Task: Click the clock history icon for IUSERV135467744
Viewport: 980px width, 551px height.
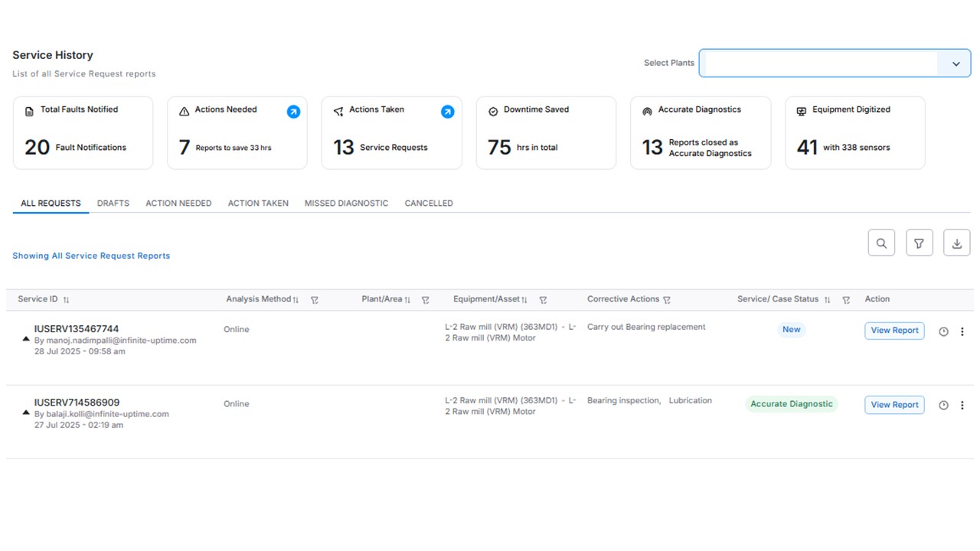Action: (943, 331)
